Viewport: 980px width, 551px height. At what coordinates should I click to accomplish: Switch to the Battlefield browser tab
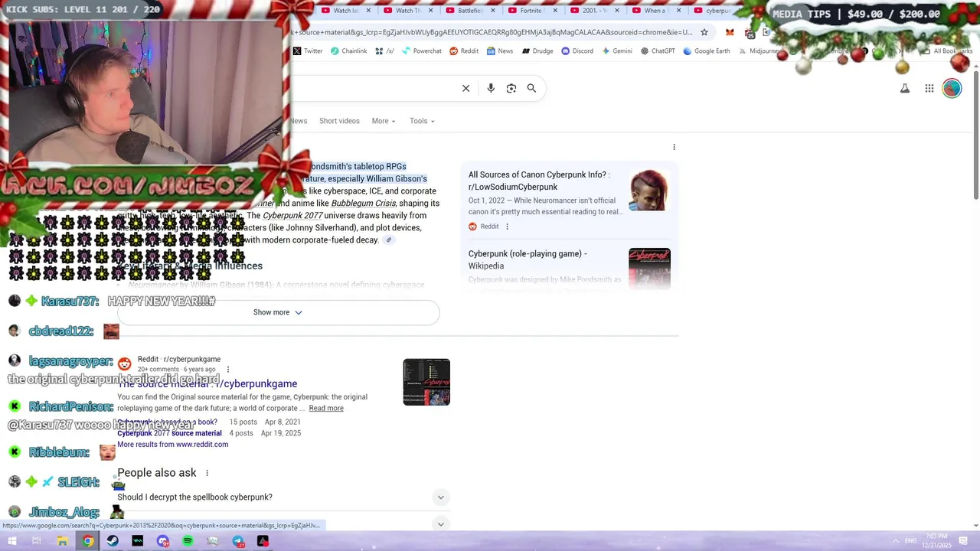click(469, 11)
